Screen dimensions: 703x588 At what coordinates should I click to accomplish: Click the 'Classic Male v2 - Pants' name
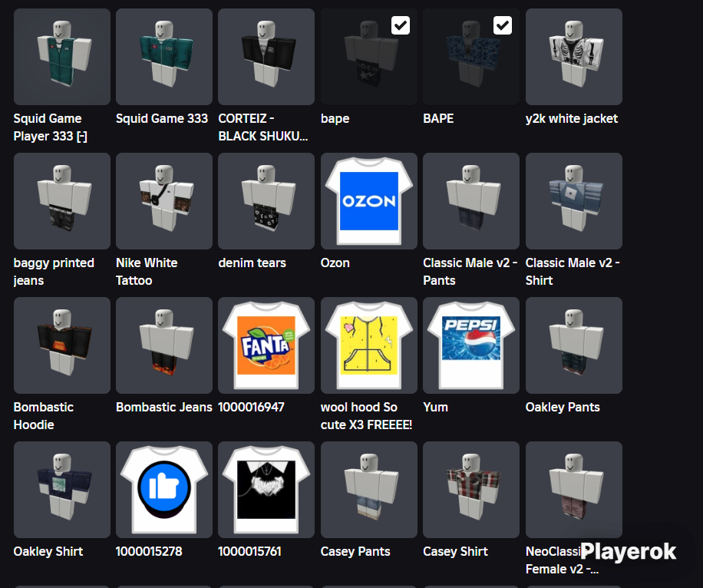point(470,272)
